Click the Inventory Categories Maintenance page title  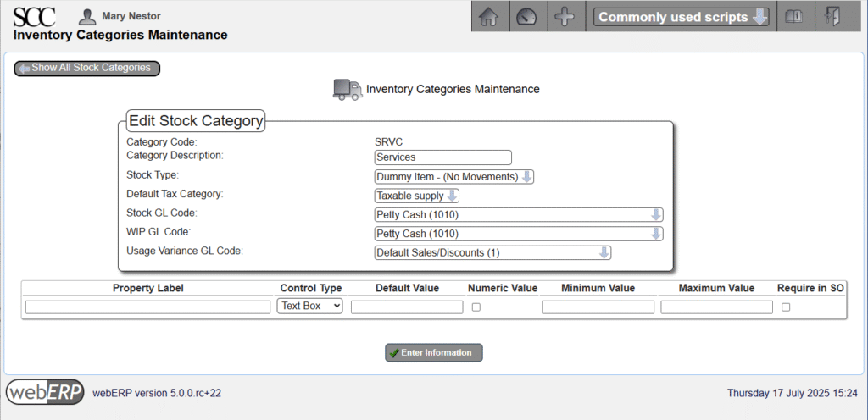[120, 35]
